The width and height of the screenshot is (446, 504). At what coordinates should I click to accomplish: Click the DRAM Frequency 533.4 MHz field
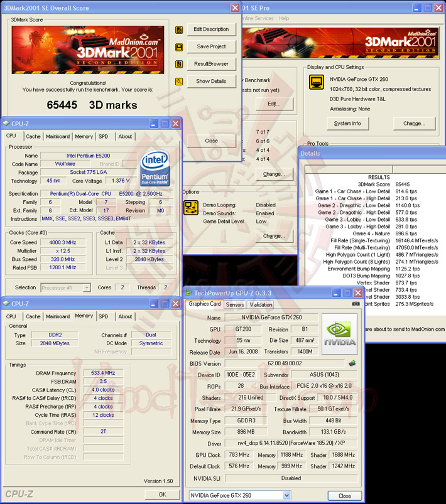(103, 373)
